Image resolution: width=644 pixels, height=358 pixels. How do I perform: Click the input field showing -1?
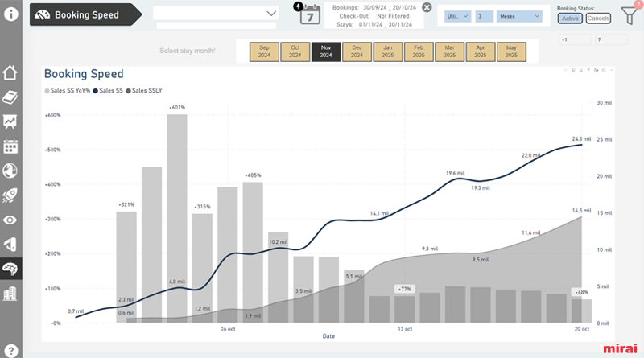(x=575, y=40)
